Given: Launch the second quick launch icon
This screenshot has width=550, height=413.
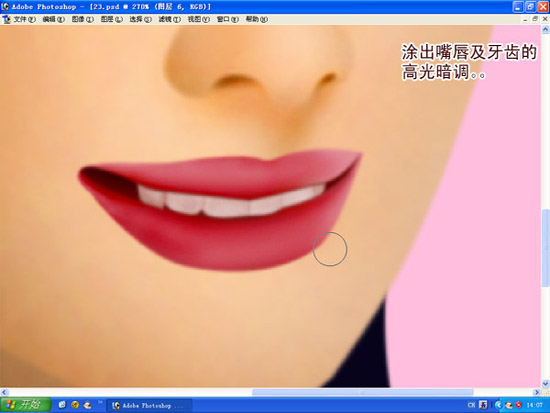Looking at the screenshot, I should [x=75, y=405].
